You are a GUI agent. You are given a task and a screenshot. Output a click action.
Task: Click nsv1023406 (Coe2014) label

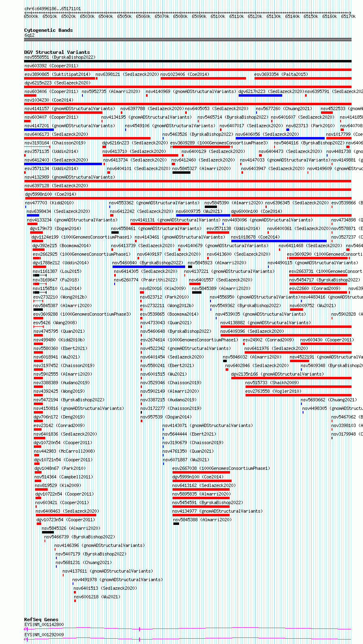185,74
